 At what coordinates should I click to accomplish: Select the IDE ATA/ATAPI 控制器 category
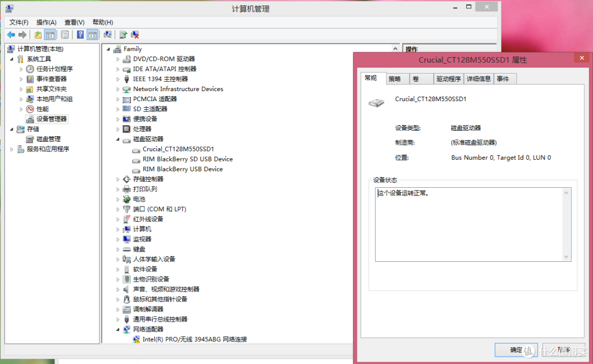[x=165, y=69]
